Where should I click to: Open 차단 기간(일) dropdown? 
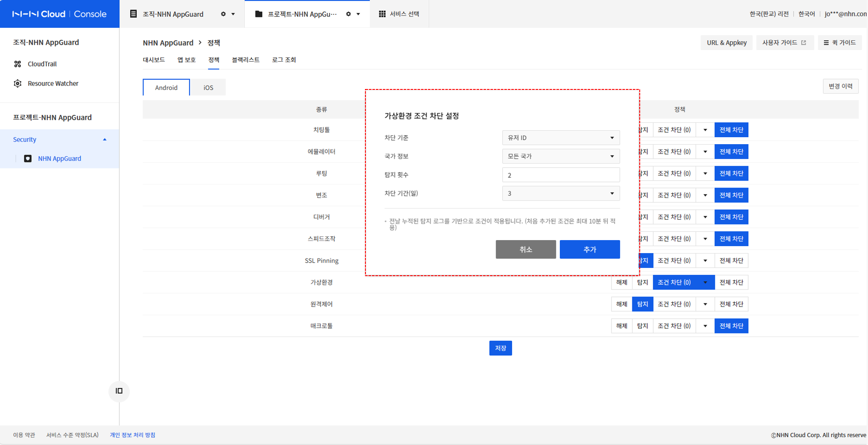tap(561, 193)
